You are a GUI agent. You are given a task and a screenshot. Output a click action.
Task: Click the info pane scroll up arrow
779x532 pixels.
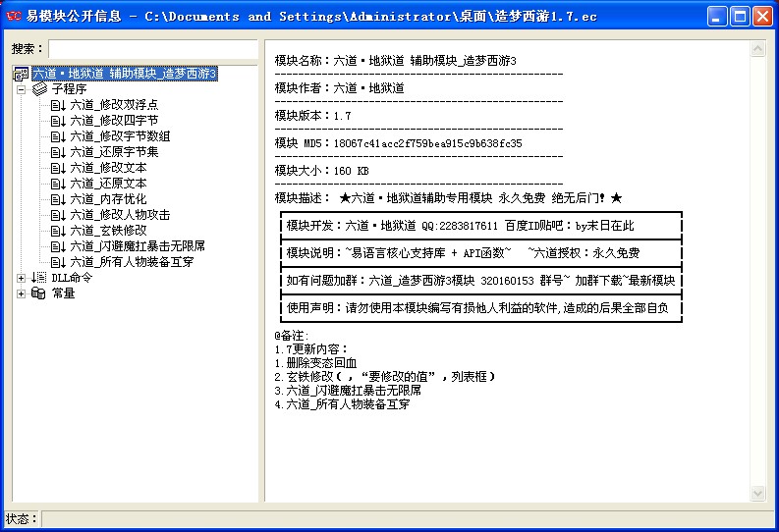click(x=757, y=49)
